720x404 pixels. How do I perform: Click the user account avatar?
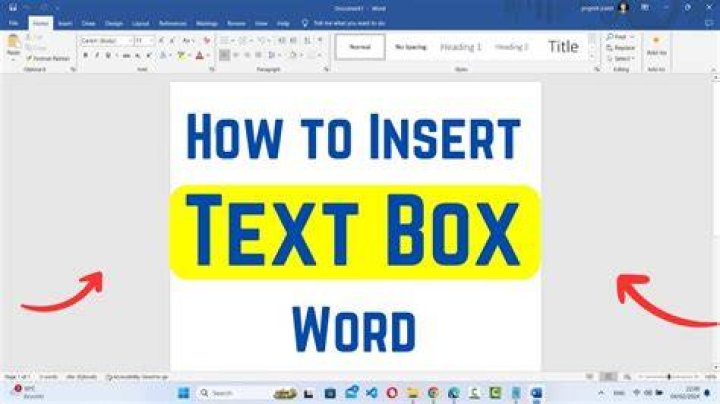pos(623,8)
